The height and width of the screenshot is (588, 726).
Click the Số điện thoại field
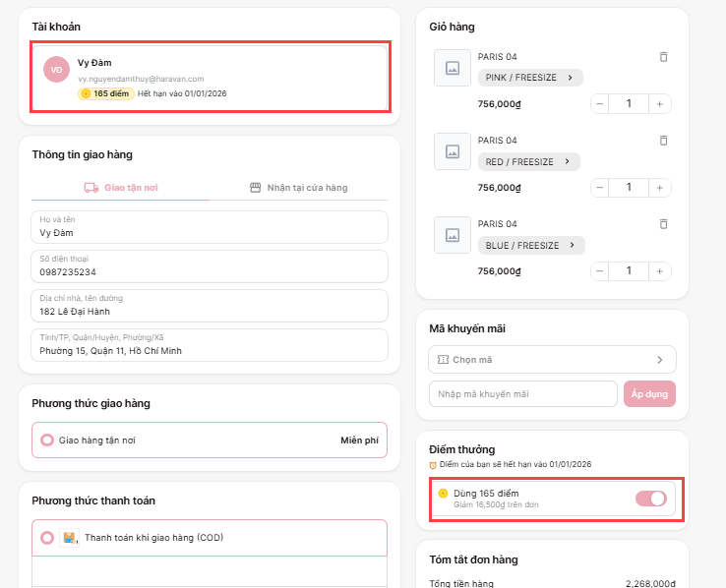tap(210, 265)
